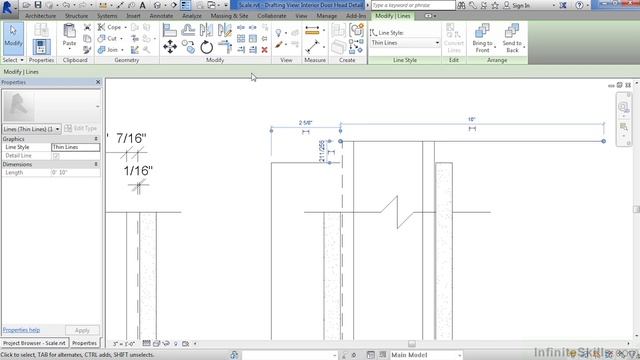Toggle the Detail Line checkbox

(x=56, y=156)
